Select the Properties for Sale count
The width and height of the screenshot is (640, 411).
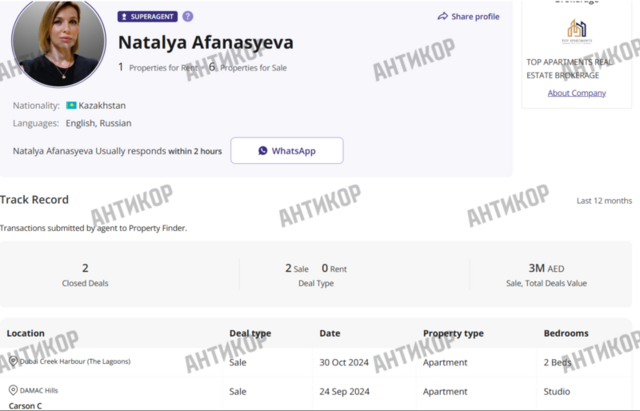[x=212, y=67]
